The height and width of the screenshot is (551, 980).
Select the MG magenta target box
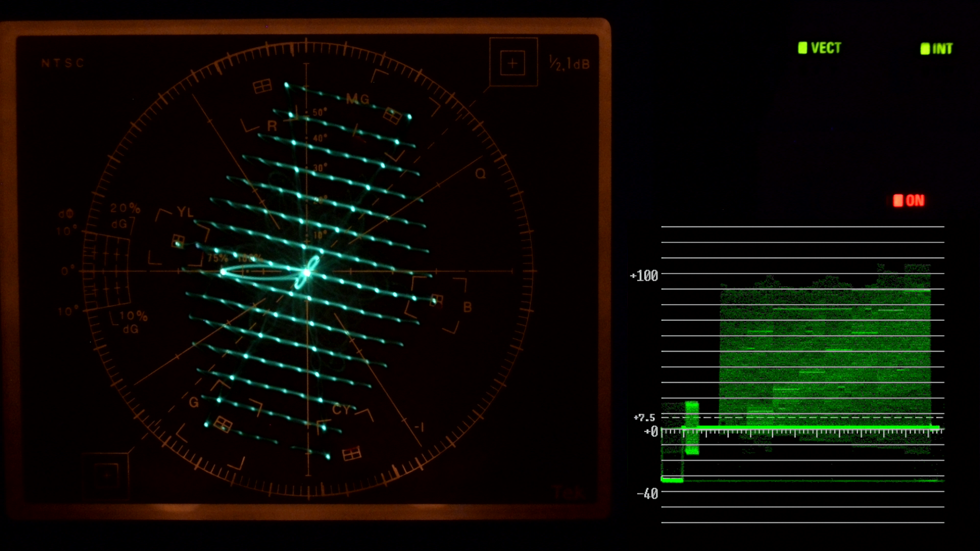click(392, 116)
